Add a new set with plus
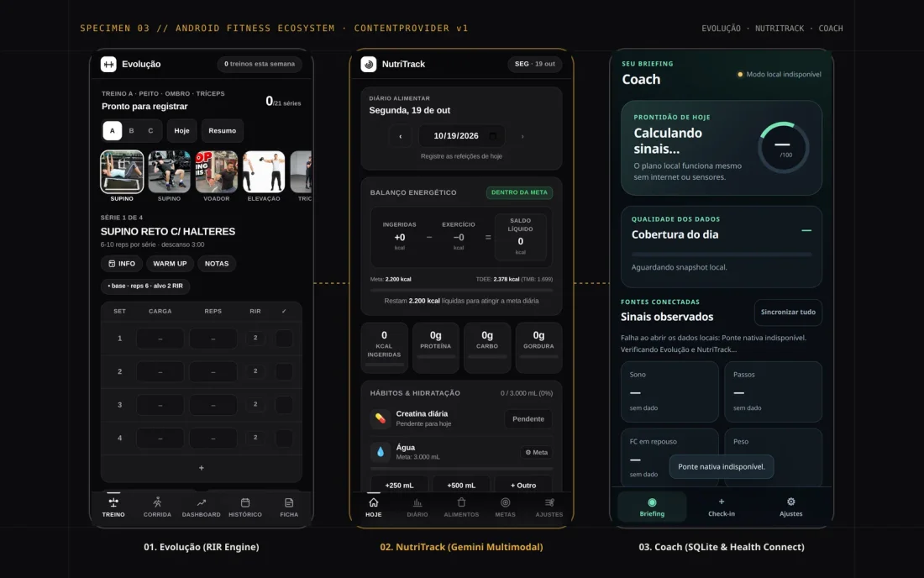This screenshot has width=924, height=578. pyautogui.click(x=202, y=468)
